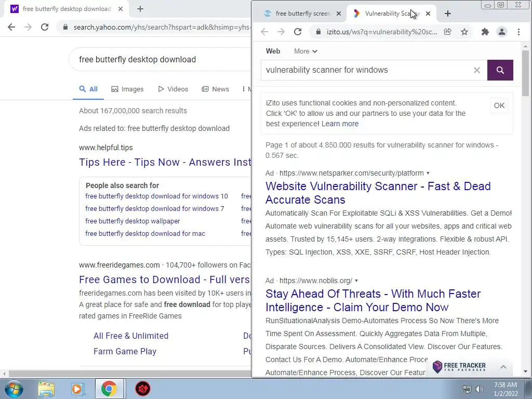
Task: Click Free Tracker for Packages widget logo
Action: click(x=459, y=366)
